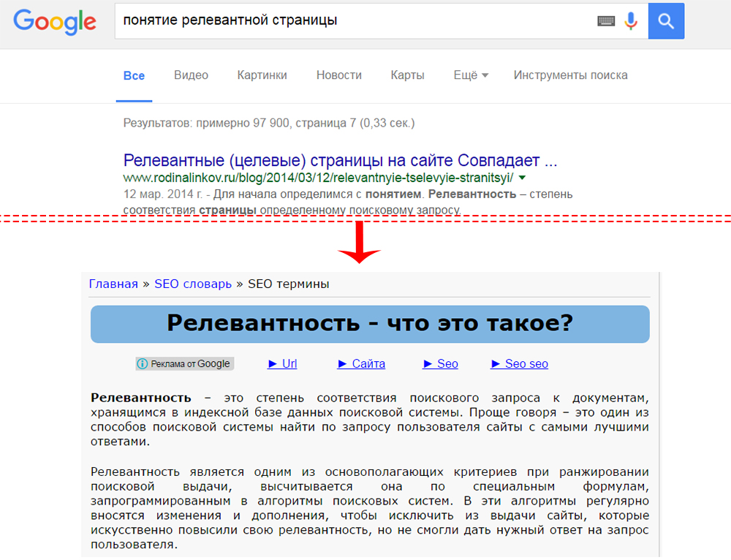Start voice search with microphone icon
This screenshot has width=731, height=560.
click(x=631, y=21)
